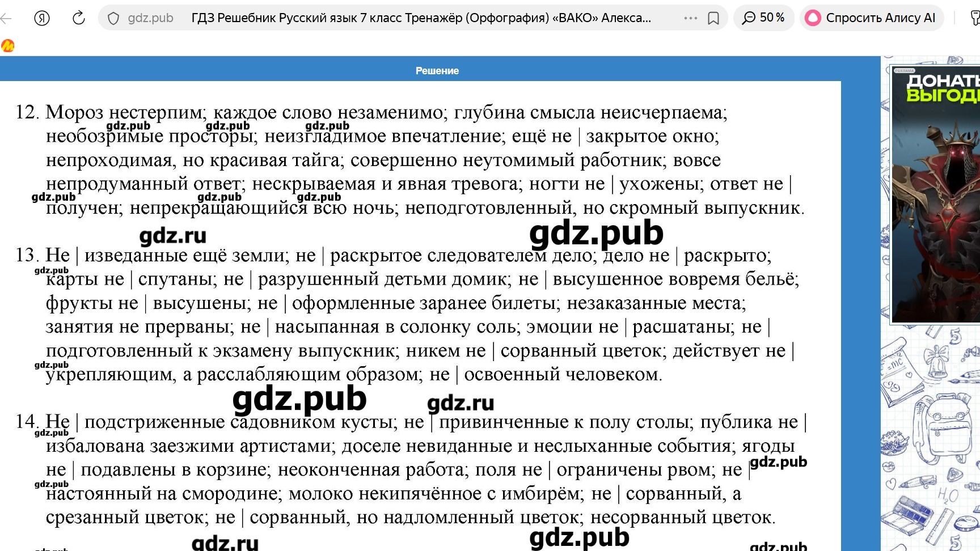Click the site protection shield icon
The height and width of the screenshot is (551, 980).
[113, 18]
